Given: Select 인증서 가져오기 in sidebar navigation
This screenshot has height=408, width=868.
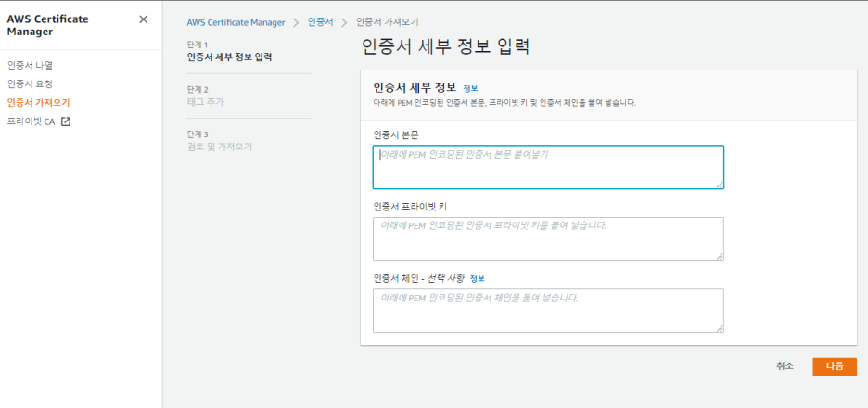Looking at the screenshot, I should pos(38,102).
